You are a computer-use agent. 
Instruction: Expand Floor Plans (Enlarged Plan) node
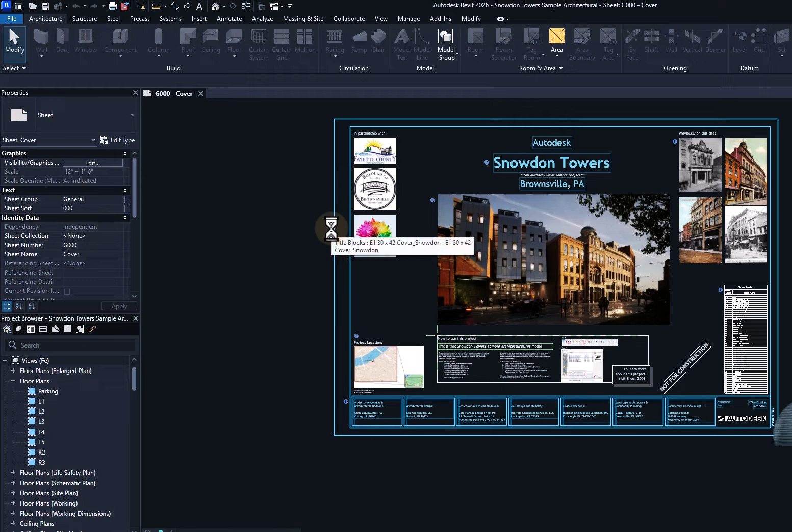coord(13,371)
